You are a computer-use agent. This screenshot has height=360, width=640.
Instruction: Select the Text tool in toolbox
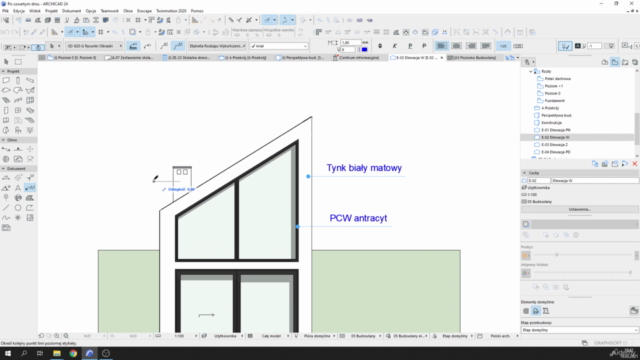click(x=18, y=188)
